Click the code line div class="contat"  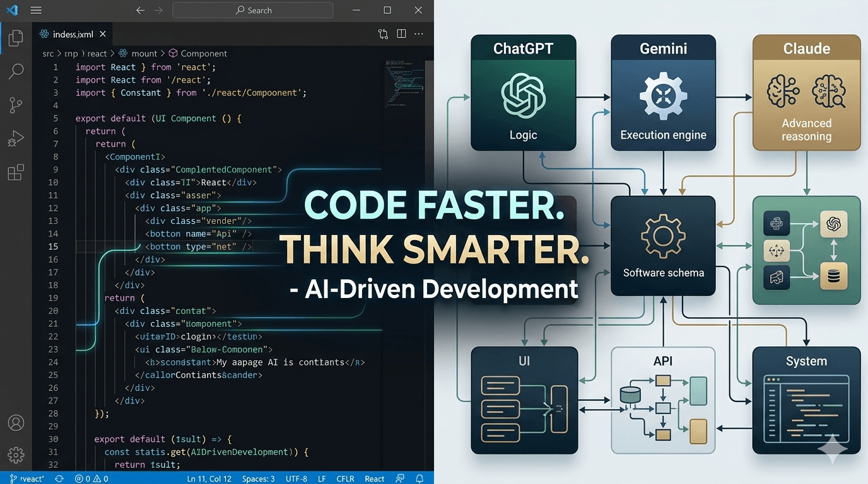tap(165, 311)
